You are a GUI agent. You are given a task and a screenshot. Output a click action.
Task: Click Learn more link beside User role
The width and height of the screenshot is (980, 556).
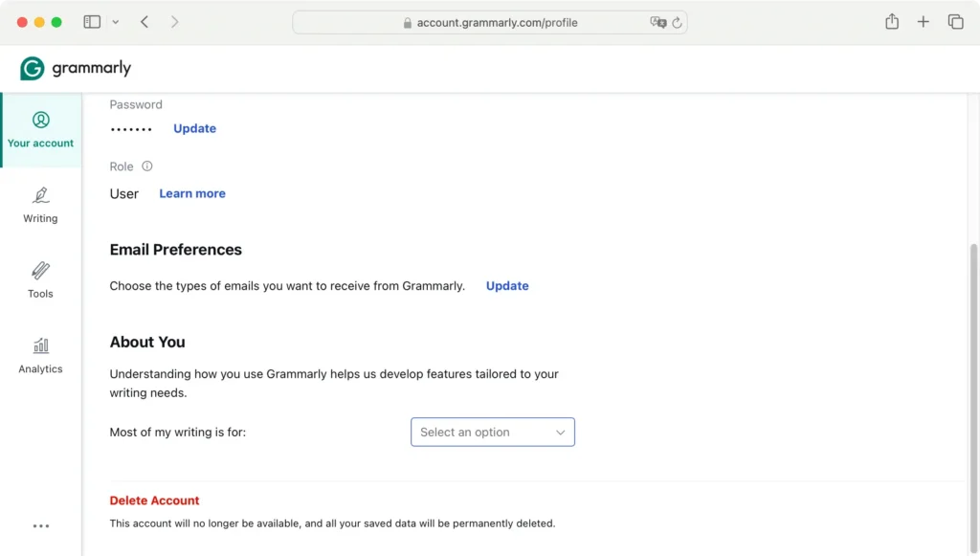click(x=192, y=193)
